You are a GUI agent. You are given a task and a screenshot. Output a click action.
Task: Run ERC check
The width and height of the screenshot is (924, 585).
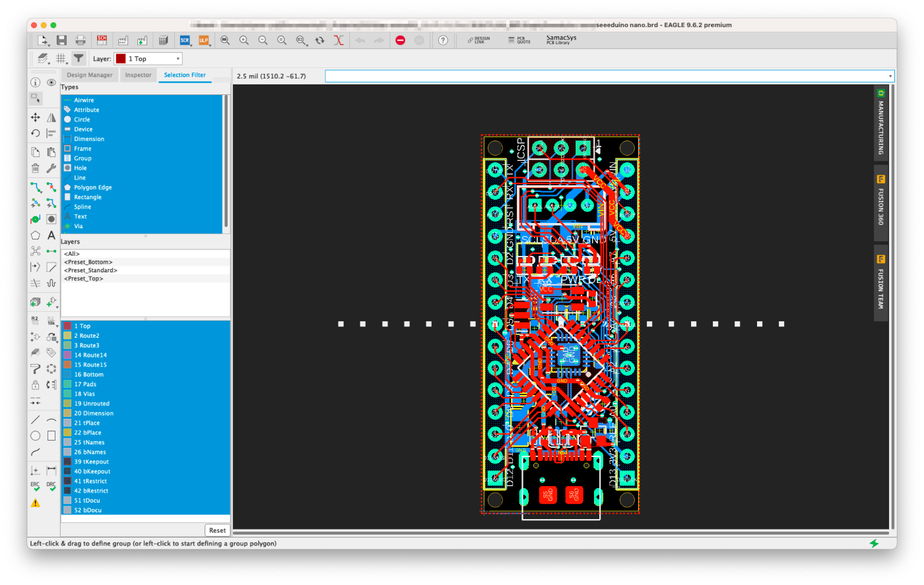35,486
